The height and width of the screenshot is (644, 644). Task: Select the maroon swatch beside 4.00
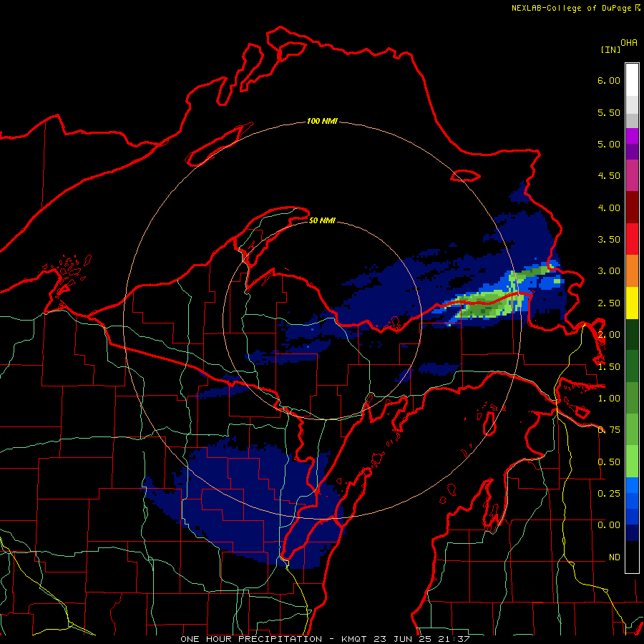pos(632,208)
